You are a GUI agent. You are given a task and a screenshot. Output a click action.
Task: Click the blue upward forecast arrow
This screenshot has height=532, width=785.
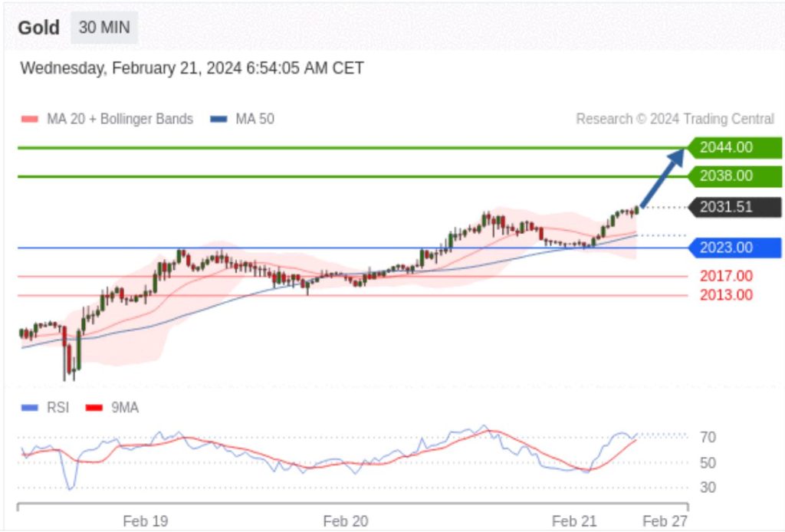pos(664,177)
